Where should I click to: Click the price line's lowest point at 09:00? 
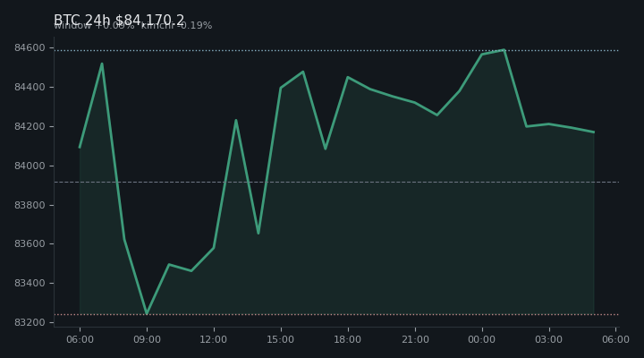(x=147, y=313)
